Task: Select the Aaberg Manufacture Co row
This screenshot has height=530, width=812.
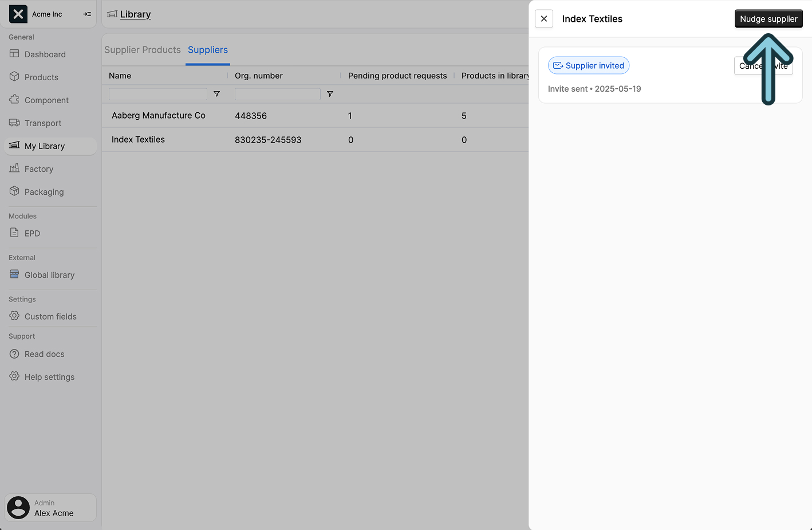Action: coord(158,116)
